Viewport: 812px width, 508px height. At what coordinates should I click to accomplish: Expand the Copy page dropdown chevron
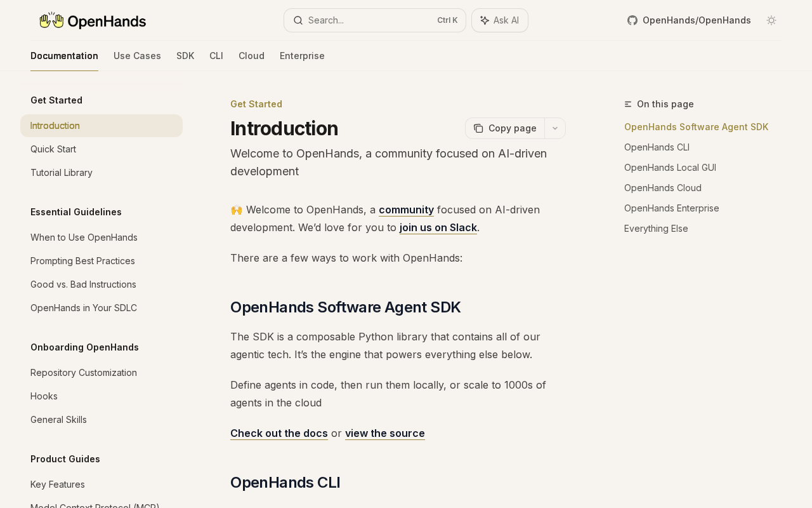click(x=555, y=128)
